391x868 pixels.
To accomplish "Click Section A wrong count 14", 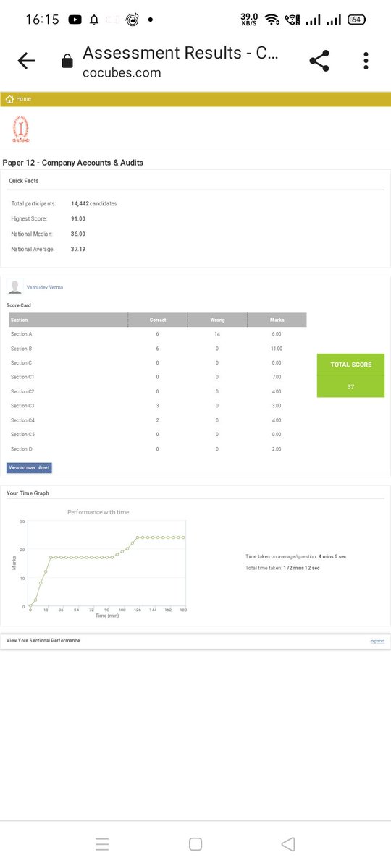I will coord(217,334).
